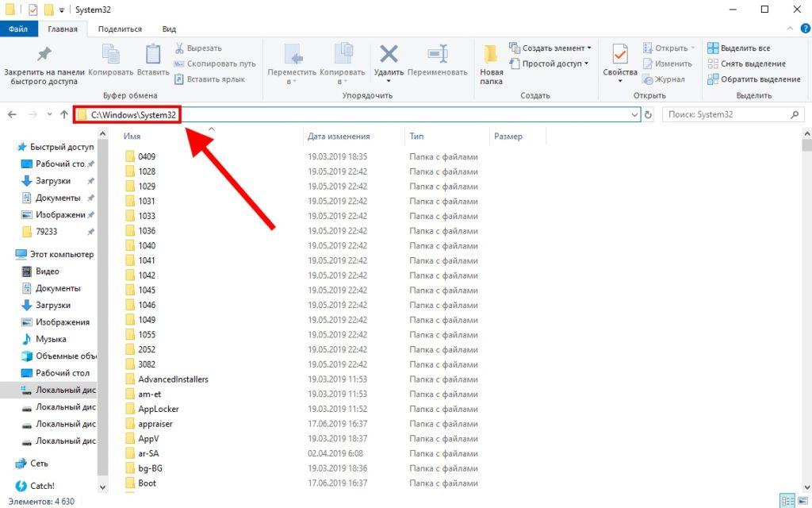Screen dimensions: 812x508
Task: Expand the address bar history dropdown
Action: [634, 114]
